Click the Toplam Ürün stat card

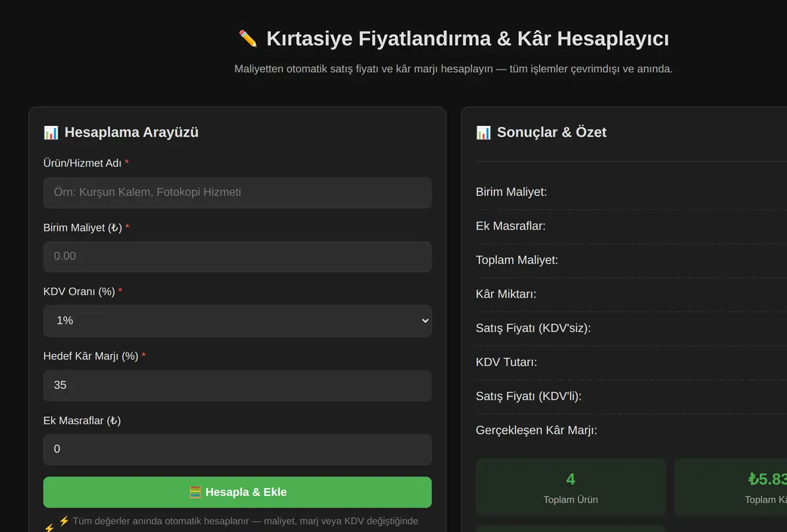point(571,487)
